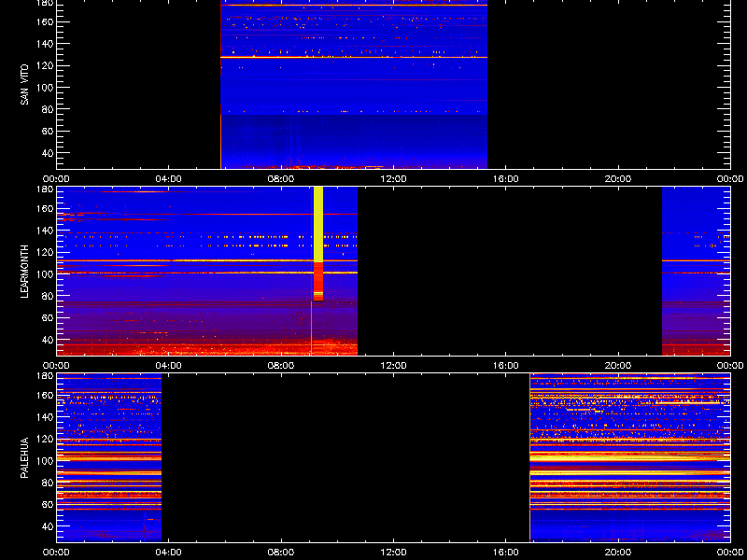Pick 12:00 time label under Learmonth plot
747x560 pixels.
pyautogui.click(x=393, y=366)
